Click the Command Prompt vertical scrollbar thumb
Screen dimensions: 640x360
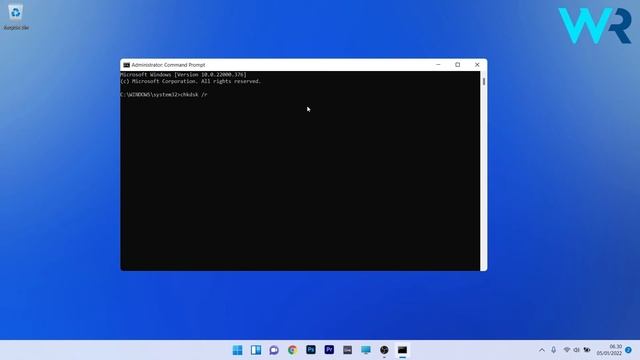[484, 82]
